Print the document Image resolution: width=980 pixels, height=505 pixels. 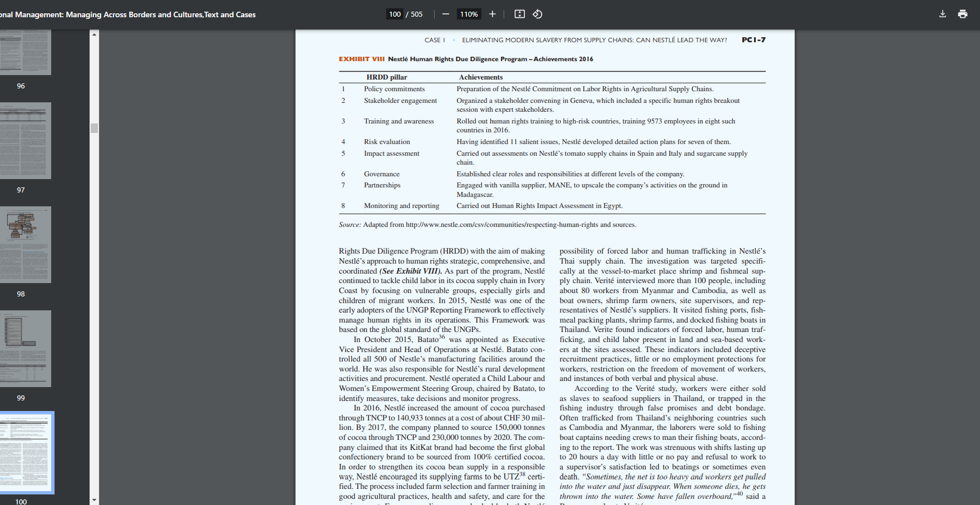click(963, 14)
